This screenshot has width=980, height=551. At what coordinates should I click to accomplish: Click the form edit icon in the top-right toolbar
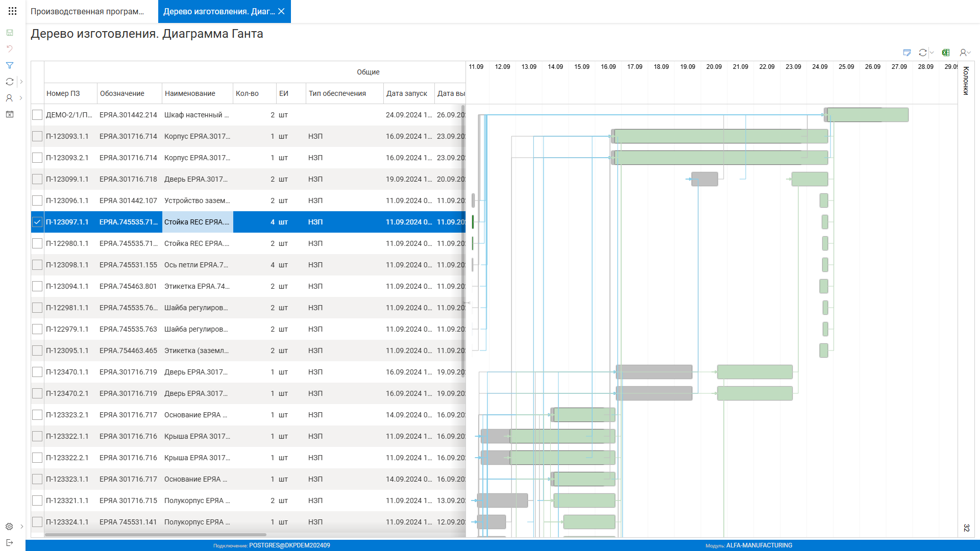pos(906,53)
